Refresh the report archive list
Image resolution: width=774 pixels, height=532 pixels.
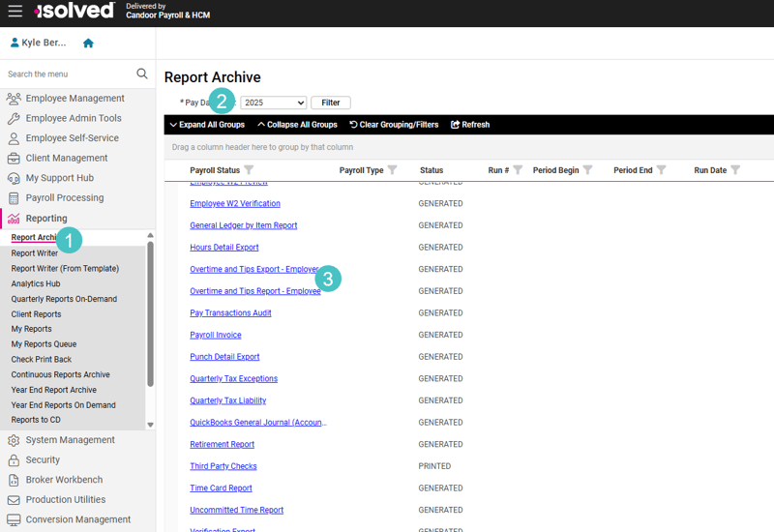470,125
